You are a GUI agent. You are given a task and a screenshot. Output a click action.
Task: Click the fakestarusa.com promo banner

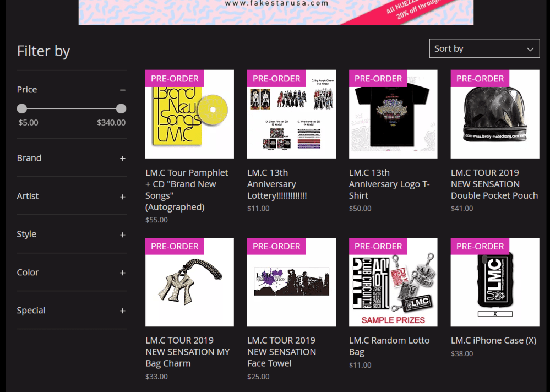point(276,12)
